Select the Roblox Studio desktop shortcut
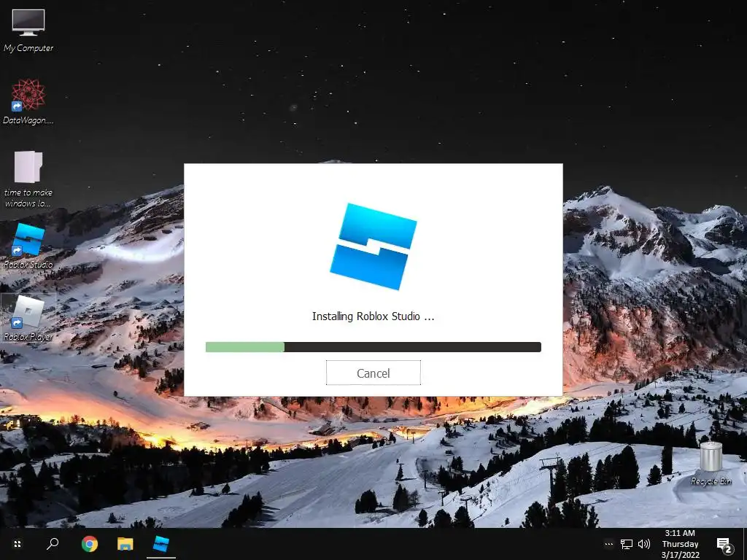Image resolution: width=747 pixels, height=560 pixels. 28,246
